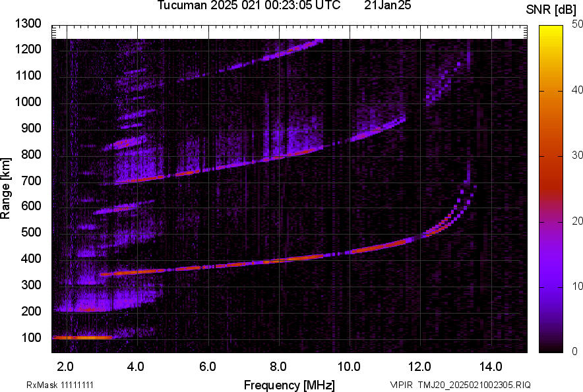Click the 'Tucuman 2025 021 00:23:05 UTC' title
This screenshot has width=583, height=392.
[249, 5]
